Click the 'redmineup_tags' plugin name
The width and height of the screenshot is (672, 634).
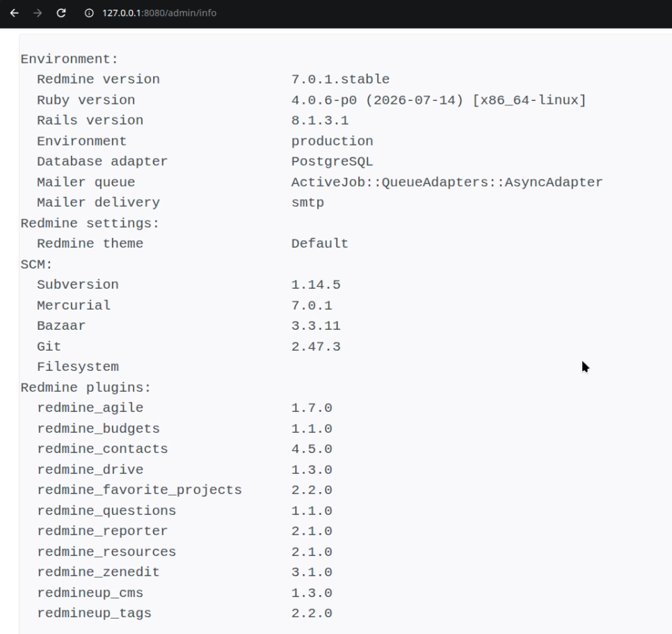[94, 613]
